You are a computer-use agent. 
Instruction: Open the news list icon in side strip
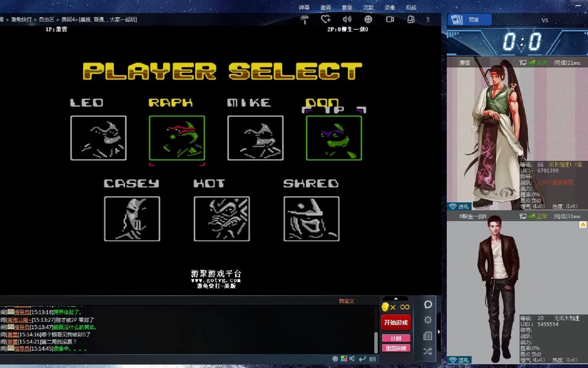point(428,336)
